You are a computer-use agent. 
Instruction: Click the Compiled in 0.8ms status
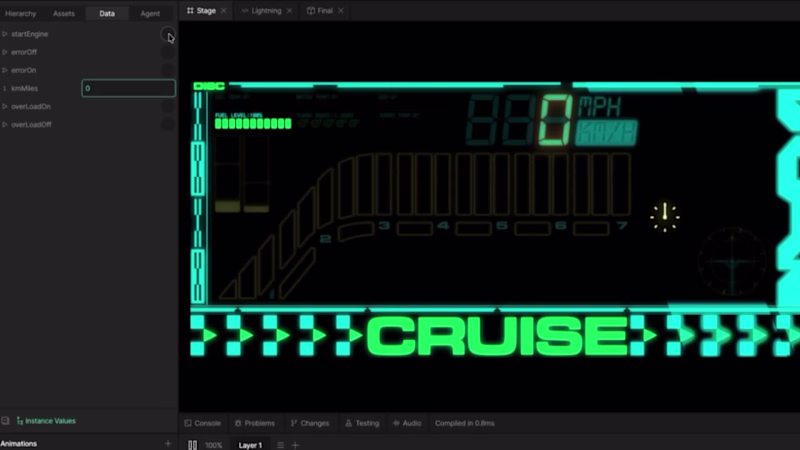[x=465, y=423]
